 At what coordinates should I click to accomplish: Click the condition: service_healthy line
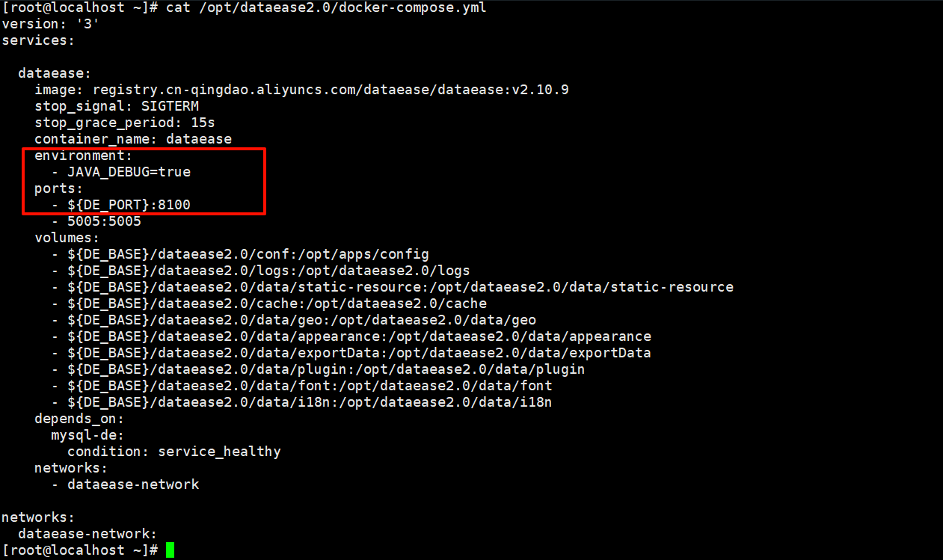(x=173, y=452)
